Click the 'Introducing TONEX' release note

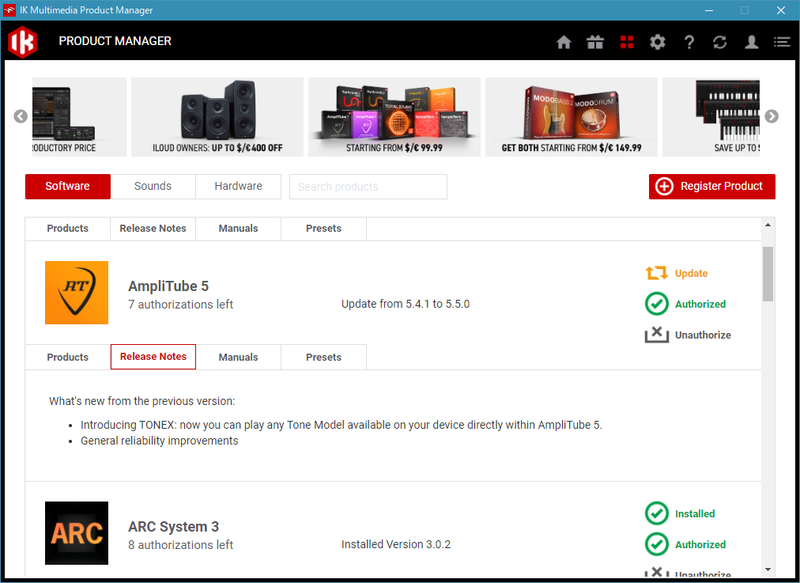[x=341, y=425]
